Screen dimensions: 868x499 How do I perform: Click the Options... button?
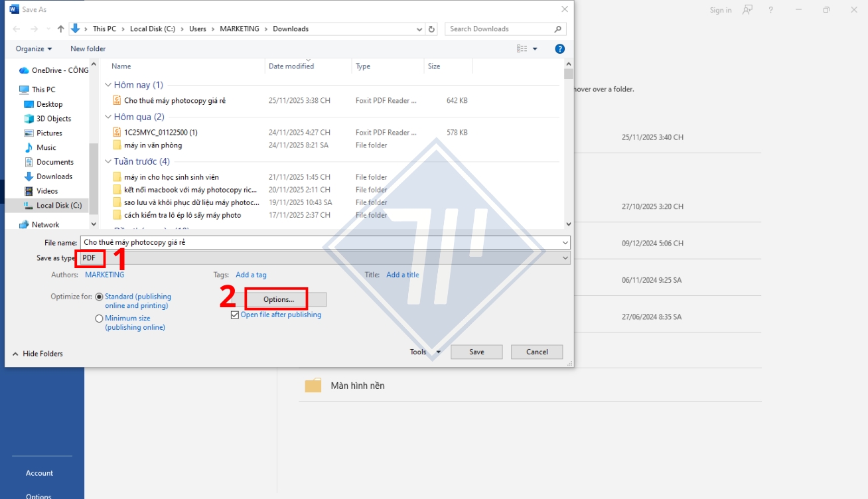277,299
